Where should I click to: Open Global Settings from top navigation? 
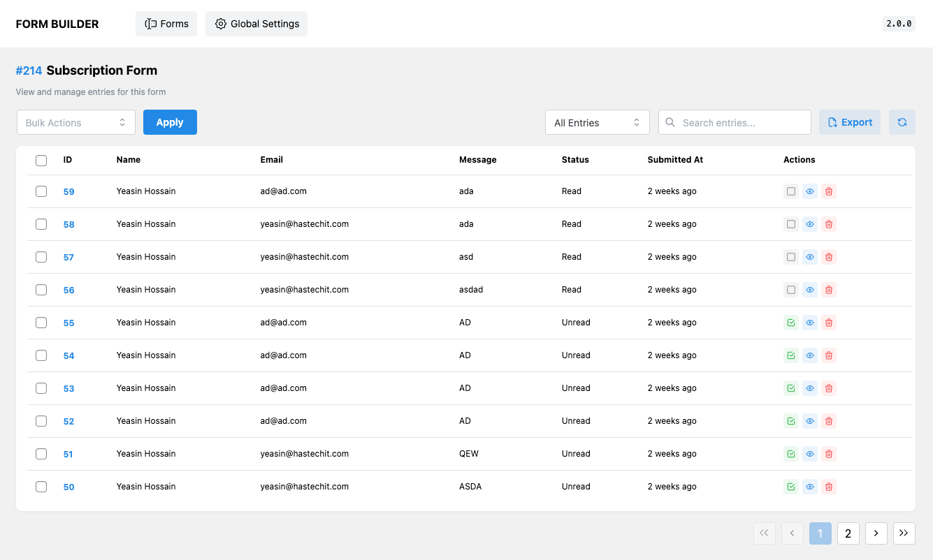(256, 24)
